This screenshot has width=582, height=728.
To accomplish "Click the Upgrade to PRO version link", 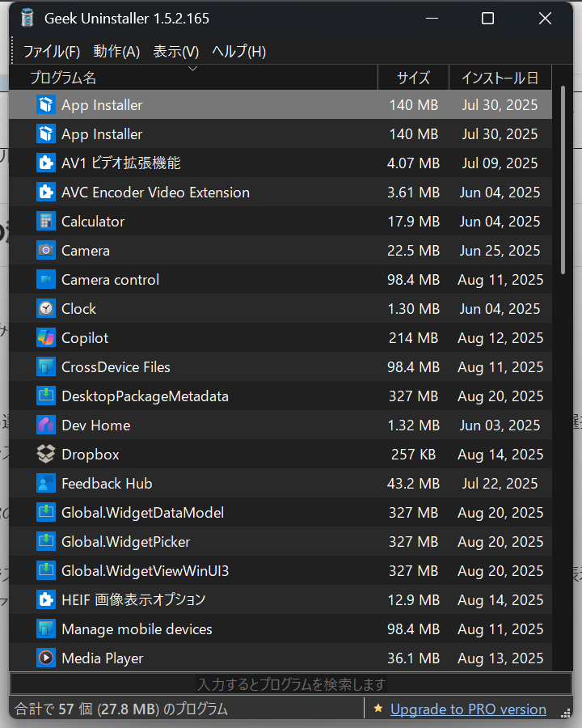I will [468, 709].
